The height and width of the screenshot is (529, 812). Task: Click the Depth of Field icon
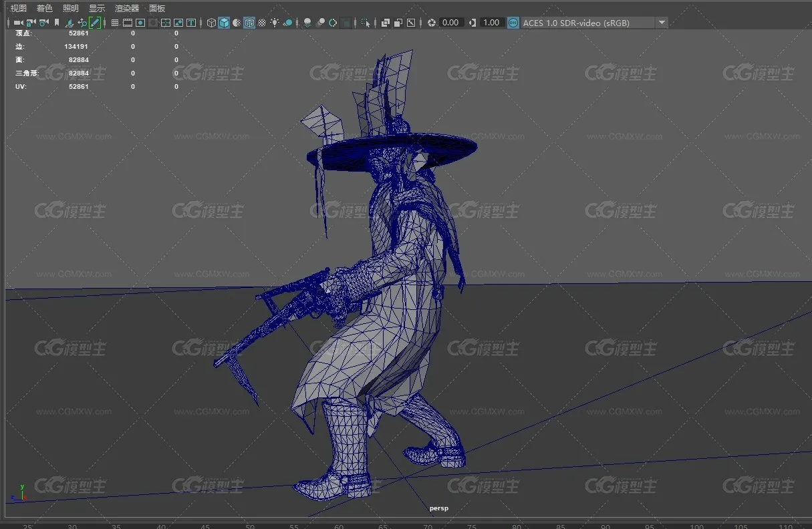[x=346, y=23]
